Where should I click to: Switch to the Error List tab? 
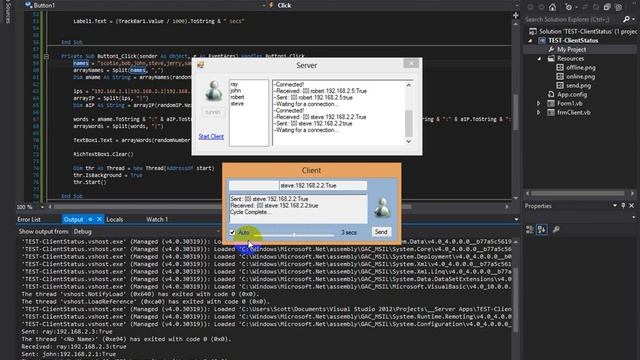click(29, 219)
